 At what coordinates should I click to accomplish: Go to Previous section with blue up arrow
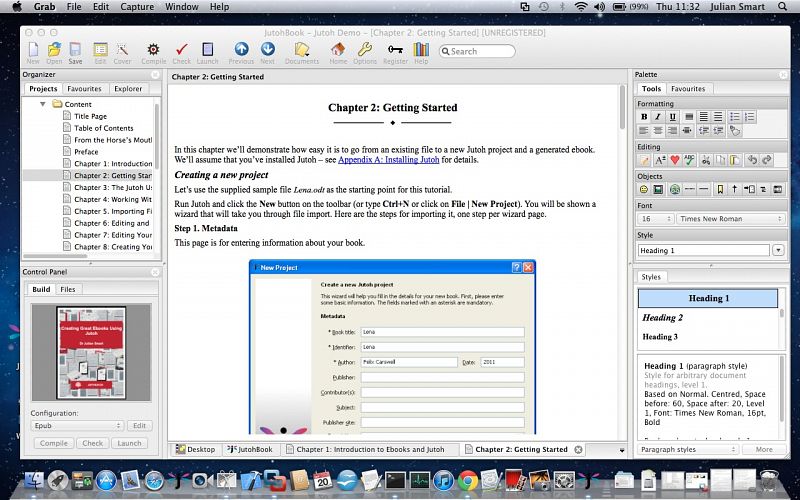241,50
